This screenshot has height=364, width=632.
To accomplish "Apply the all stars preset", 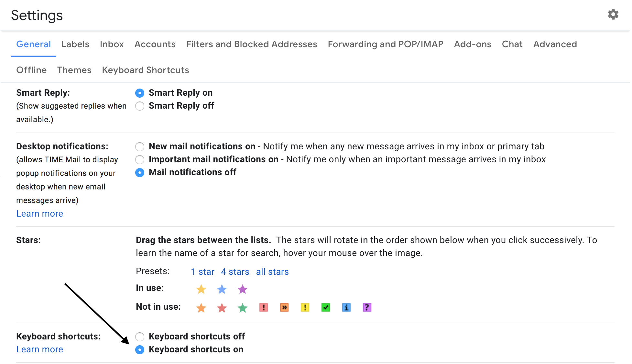I will point(272,272).
